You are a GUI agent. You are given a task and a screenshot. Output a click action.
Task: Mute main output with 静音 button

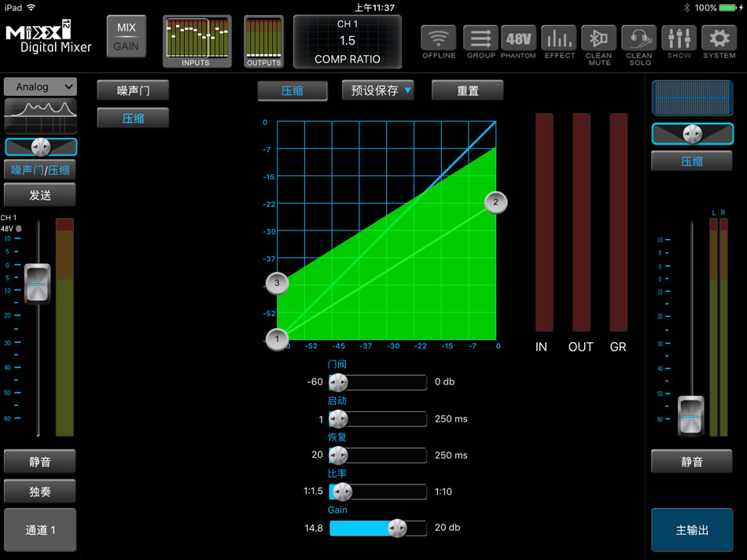(x=692, y=462)
